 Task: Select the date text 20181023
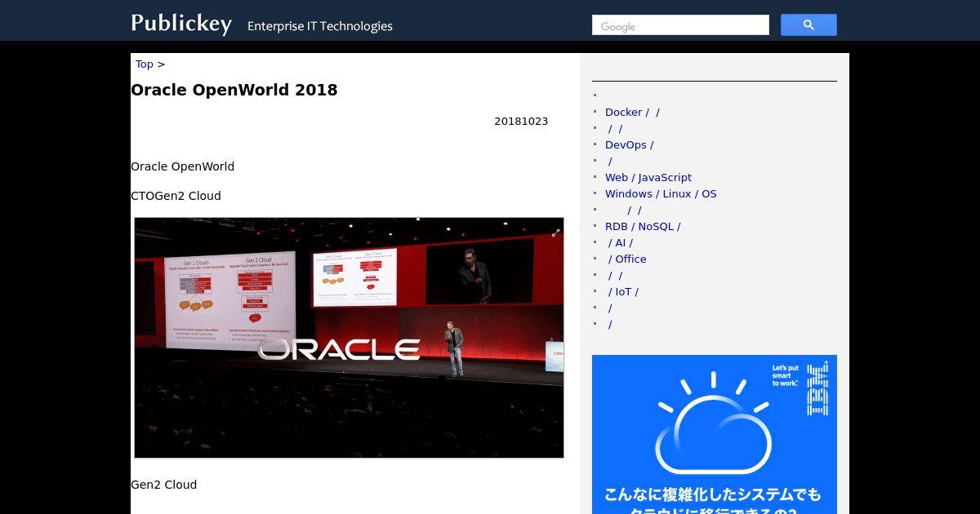[521, 122]
